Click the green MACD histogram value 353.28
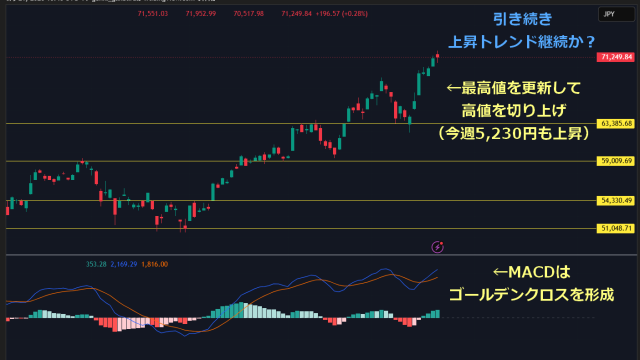640x360 pixels. click(96, 264)
